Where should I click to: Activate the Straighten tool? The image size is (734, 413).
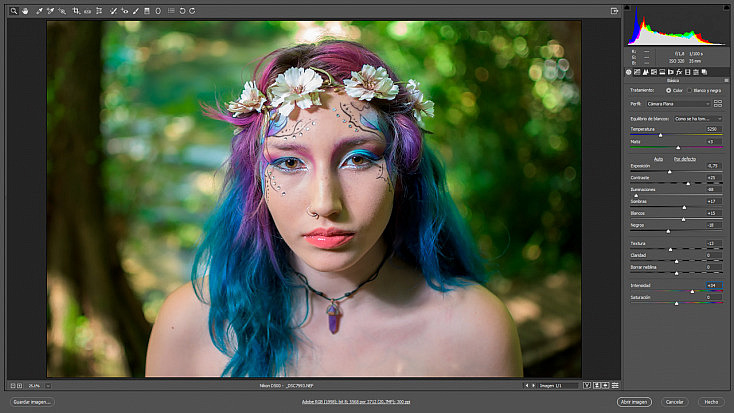click(x=88, y=11)
